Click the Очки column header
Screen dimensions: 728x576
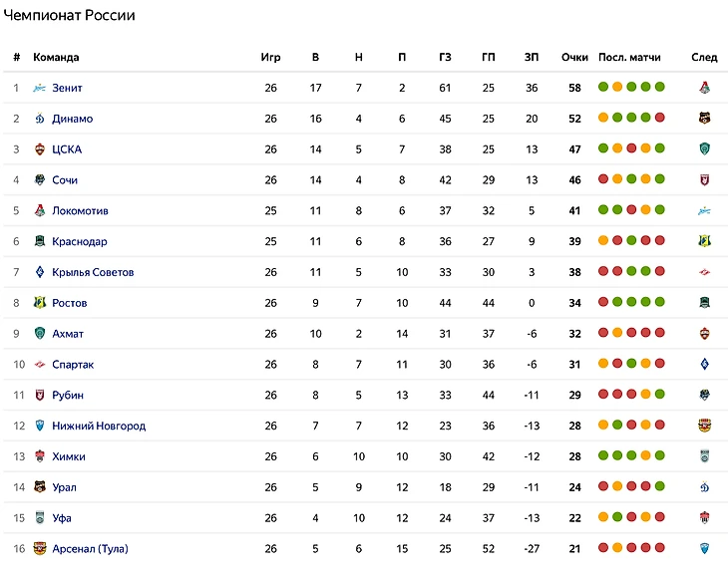(x=574, y=57)
